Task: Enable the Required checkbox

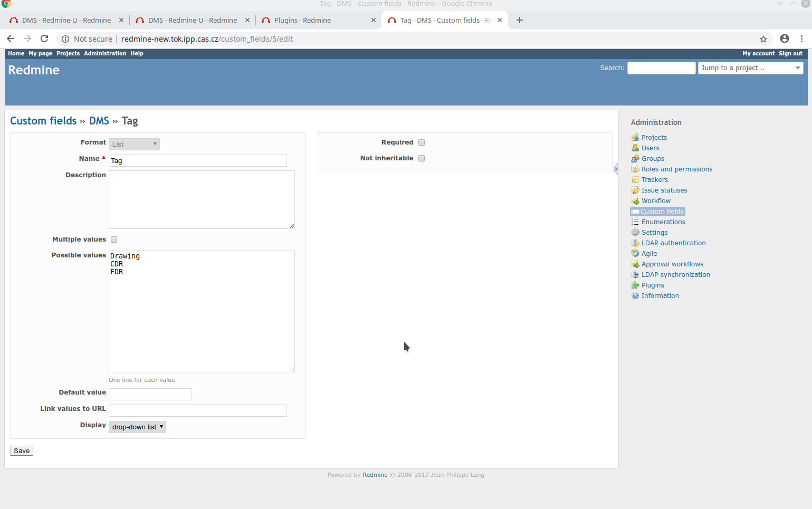Action: point(421,142)
